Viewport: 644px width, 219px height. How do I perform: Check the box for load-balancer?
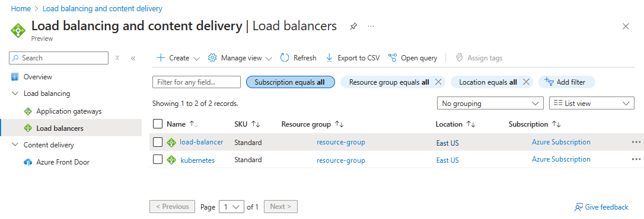[158, 142]
